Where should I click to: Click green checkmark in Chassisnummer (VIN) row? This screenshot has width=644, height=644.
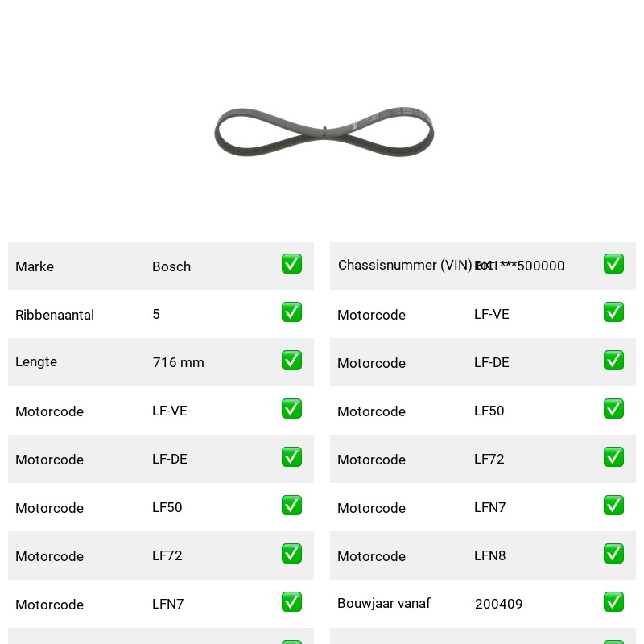point(613,264)
